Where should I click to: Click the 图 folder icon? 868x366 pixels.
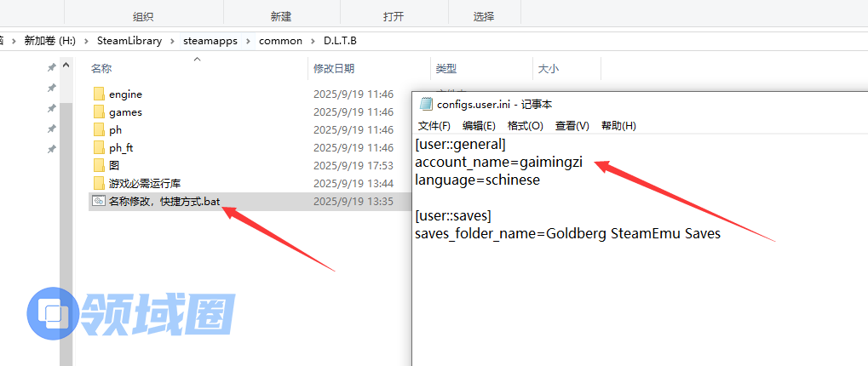coord(99,165)
